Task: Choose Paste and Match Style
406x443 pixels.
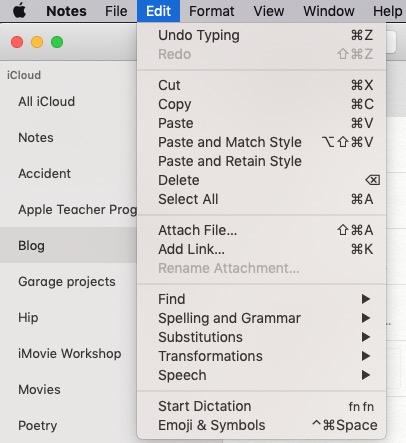Action: click(x=262, y=142)
